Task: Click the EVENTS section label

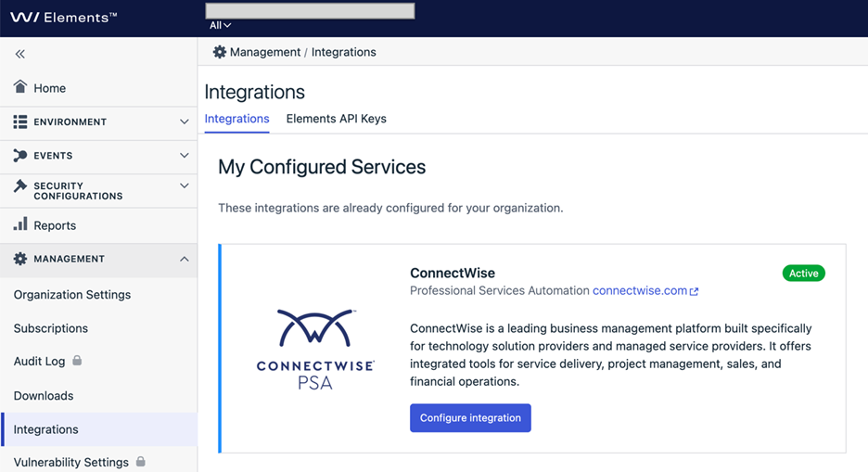Action: [x=53, y=156]
